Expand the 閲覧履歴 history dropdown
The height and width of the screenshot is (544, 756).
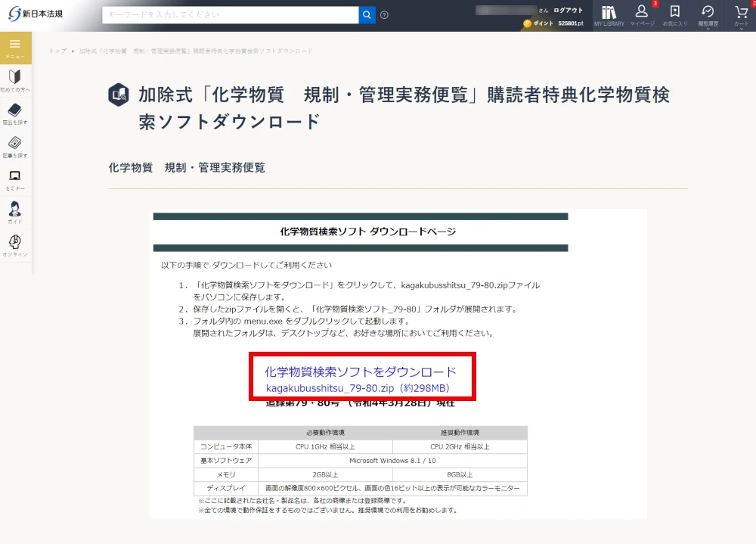pyautogui.click(x=708, y=15)
